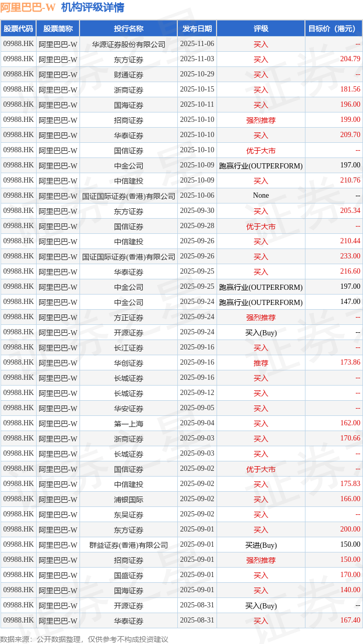Click the date 2025-09-30
This screenshot has width=363, height=644.
click(197, 211)
